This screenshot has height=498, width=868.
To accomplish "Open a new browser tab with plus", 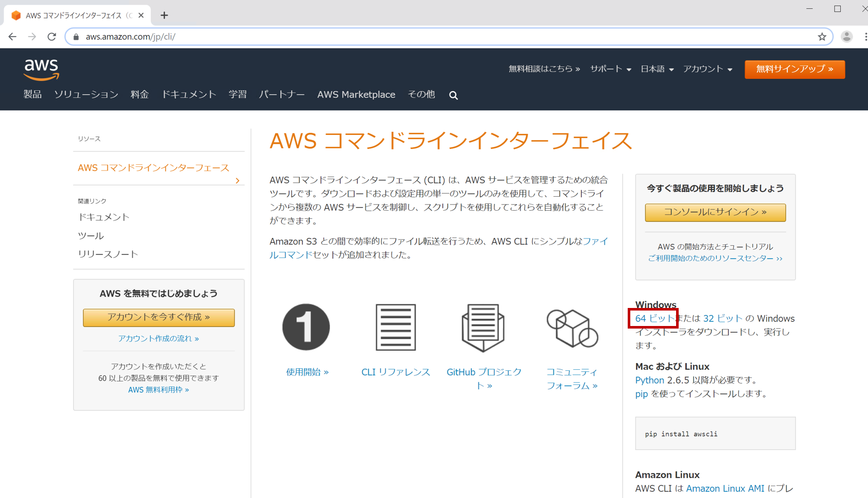I will coord(164,15).
